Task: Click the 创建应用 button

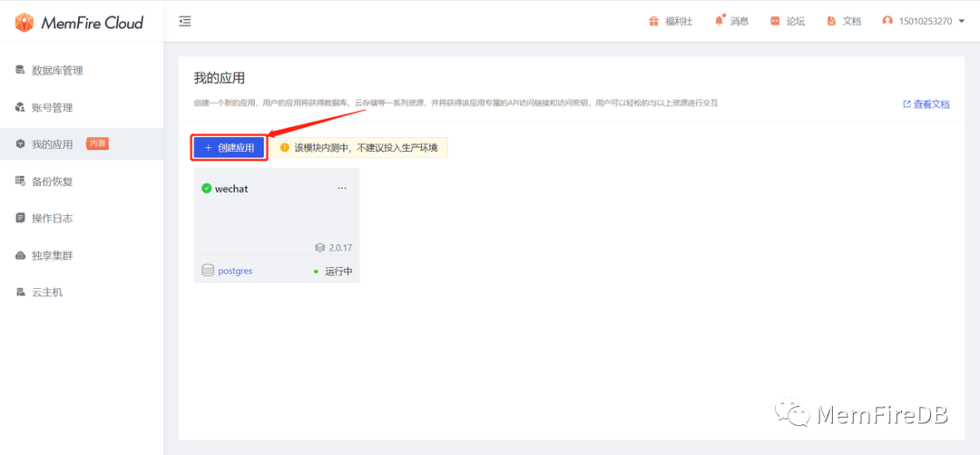Action: [230, 148]
